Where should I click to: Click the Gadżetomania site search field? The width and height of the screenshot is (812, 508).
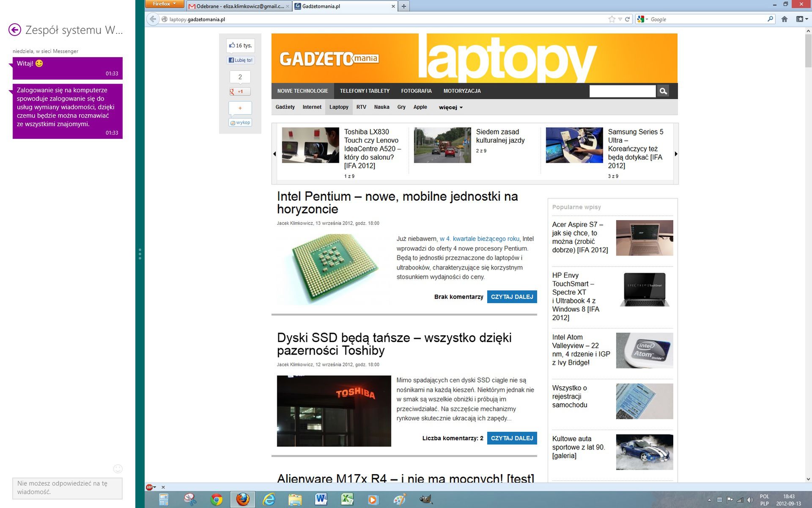(623, 91)
